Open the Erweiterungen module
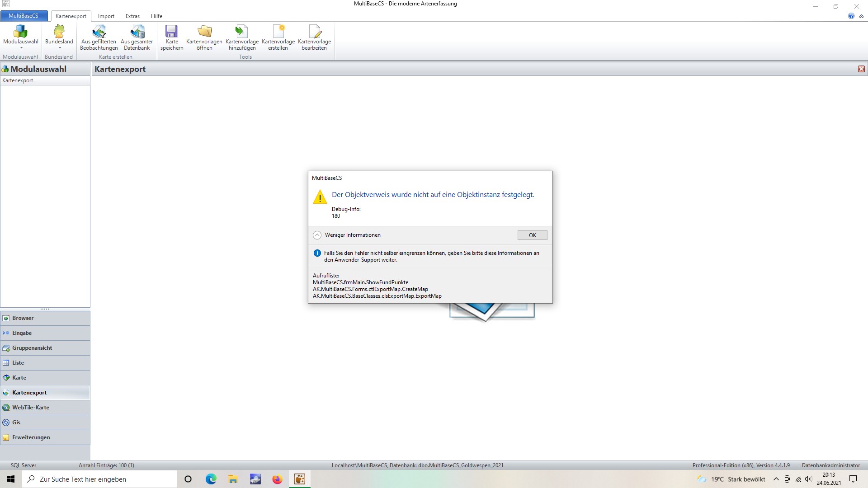The width and height of the screenshot is (868, 488). point(45,437)
